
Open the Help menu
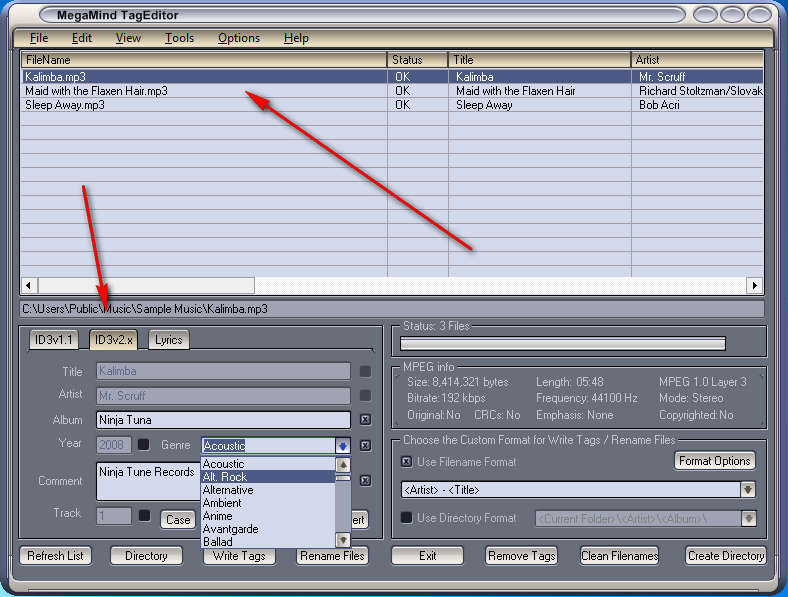point(296,38)
